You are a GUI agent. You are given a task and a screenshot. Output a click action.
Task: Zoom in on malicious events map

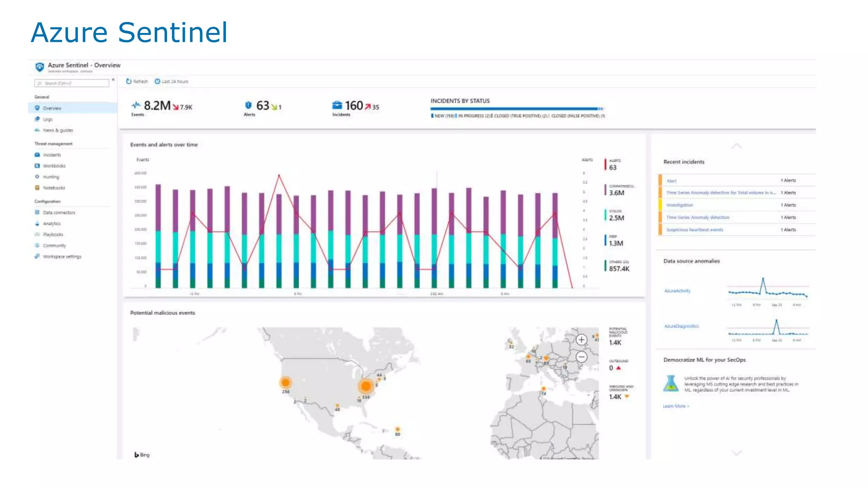coord(581,339)
